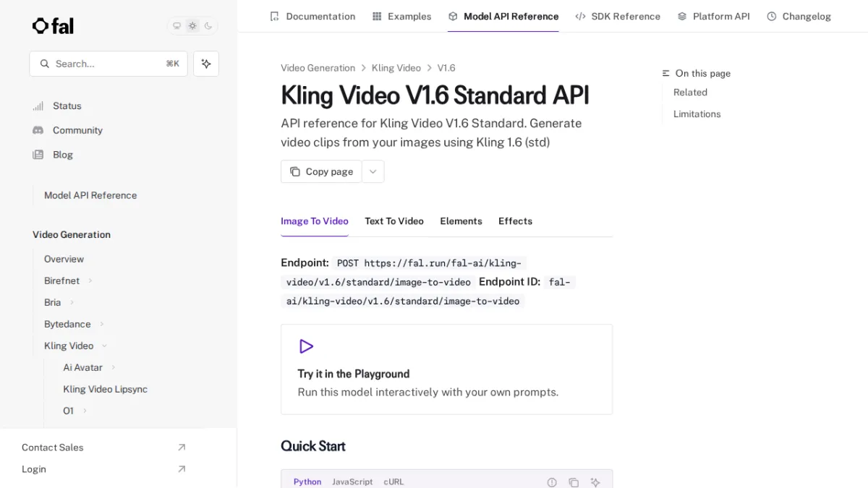Click the Quick Start heading
868x488 pixels.
tap(313, 446)
